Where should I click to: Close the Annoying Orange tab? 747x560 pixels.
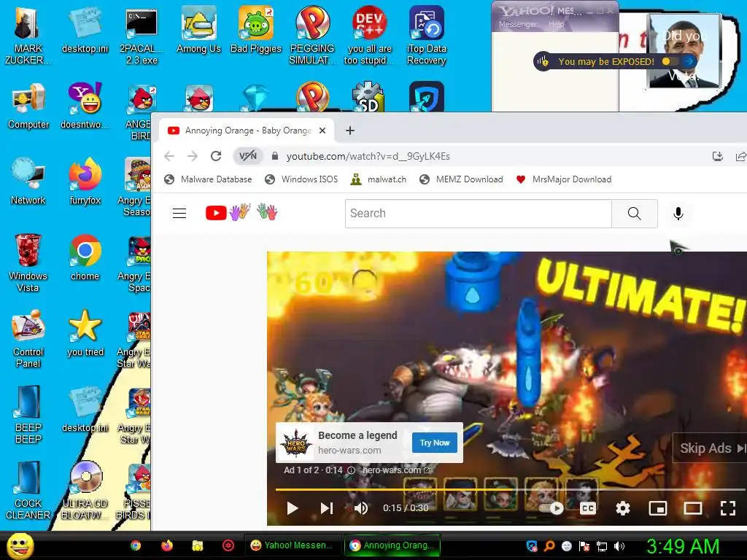point(322,131)
